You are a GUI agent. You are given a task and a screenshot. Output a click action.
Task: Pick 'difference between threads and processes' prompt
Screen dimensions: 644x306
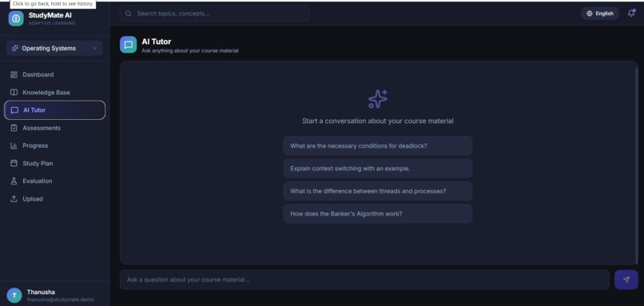(378, 191)
